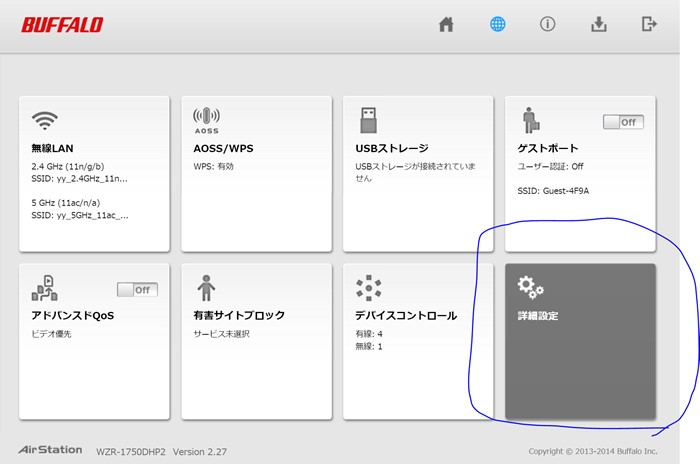Image resolution: width=700 pixels, height=464 pixels.
Task: Toggle the ゲストポート Off switch
Action: click(x=623, y=122)
